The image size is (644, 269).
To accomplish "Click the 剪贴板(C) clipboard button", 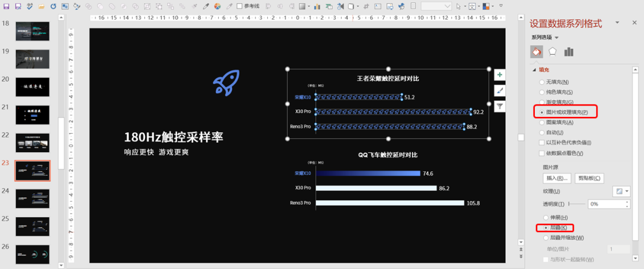I will [x=589, y=178].
